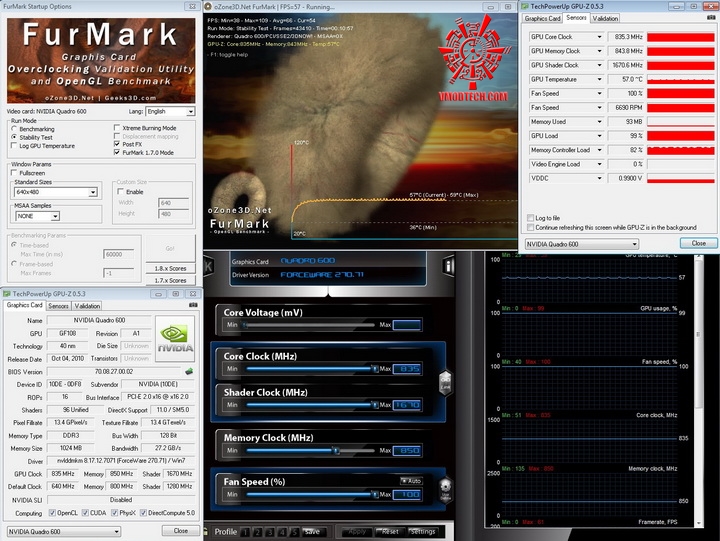Click the 1.7.x Scores button
The height and width of the screenshot is (541, 720).
click(170, 280)
